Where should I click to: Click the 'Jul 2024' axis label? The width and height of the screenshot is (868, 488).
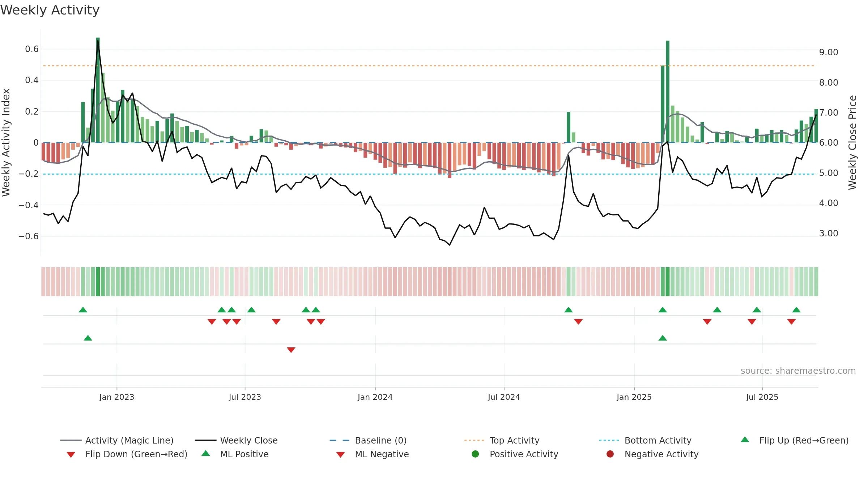pyautogui.click(x=504, y=397)
